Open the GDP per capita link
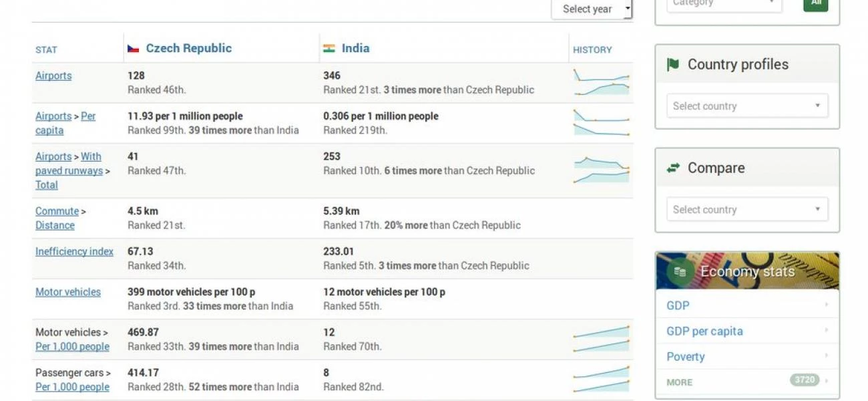 (705, 331)
